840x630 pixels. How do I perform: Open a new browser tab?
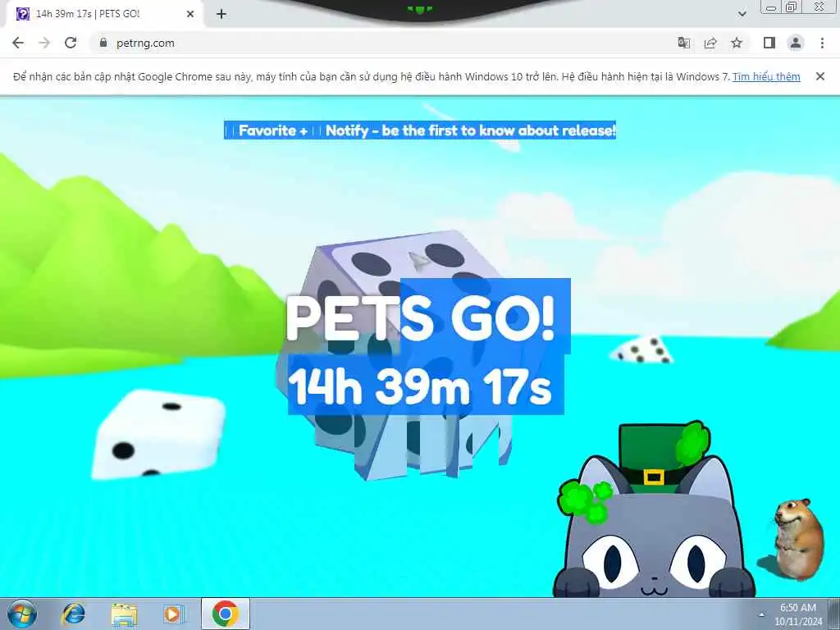(x=221, y=14)
